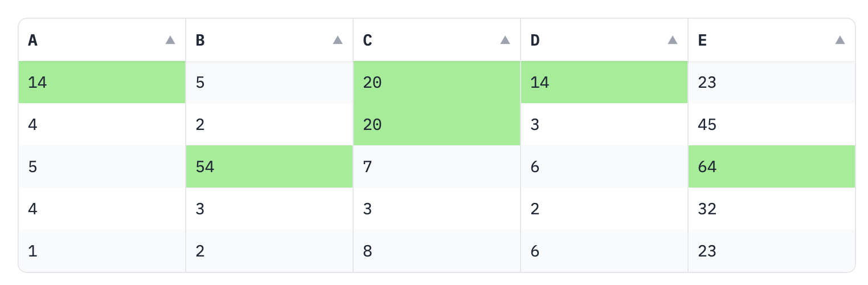Select the column E header label

click(x=702, y=40)
